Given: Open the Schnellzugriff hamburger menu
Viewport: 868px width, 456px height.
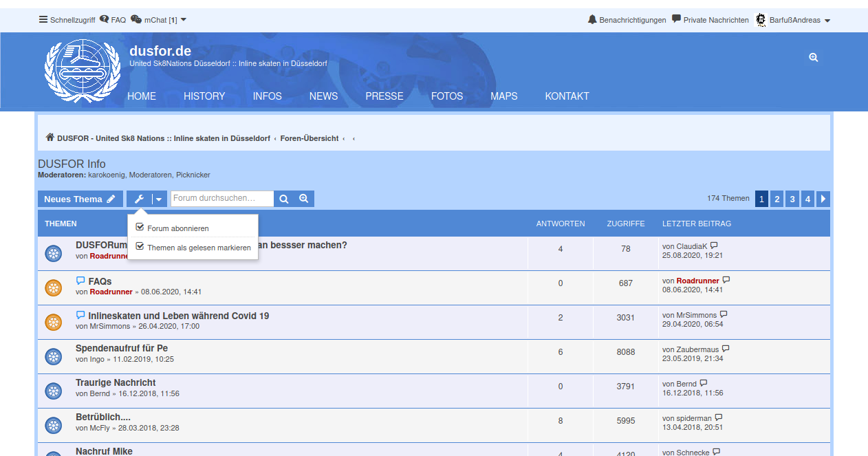Looking at the screenshot, I should 43,20.
